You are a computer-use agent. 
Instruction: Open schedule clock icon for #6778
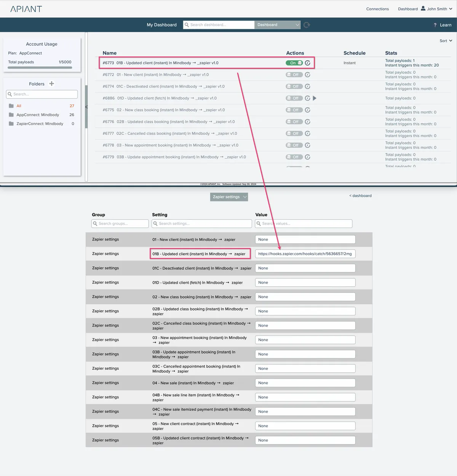coord(308,145)
